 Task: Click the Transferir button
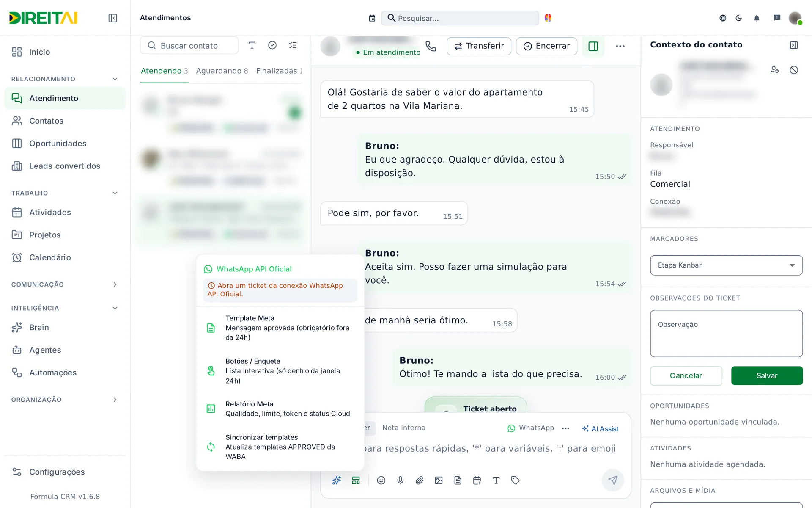click(479, 46)
